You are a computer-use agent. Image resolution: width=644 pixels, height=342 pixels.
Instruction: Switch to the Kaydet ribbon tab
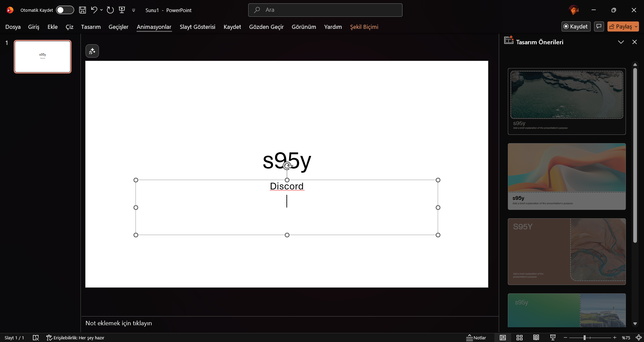[232, 27]
